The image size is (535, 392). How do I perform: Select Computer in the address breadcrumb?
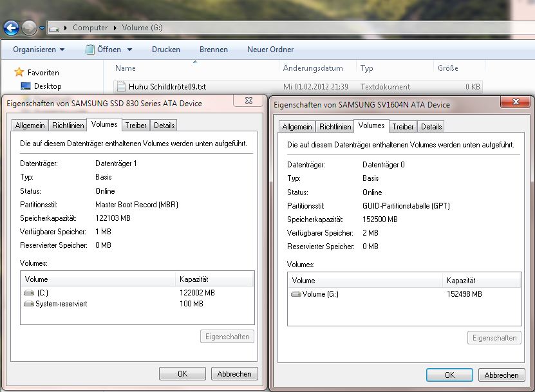tap(90, 28)
